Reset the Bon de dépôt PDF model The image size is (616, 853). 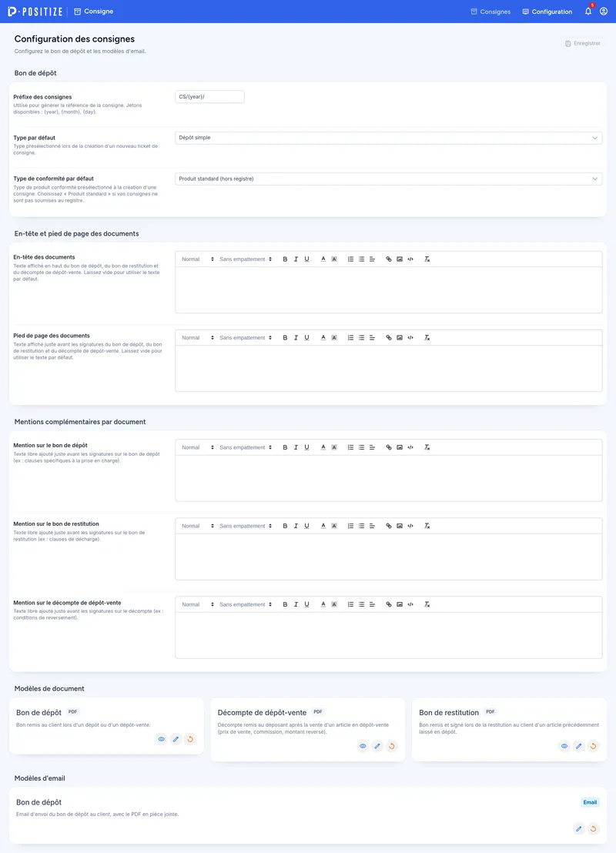190,739
